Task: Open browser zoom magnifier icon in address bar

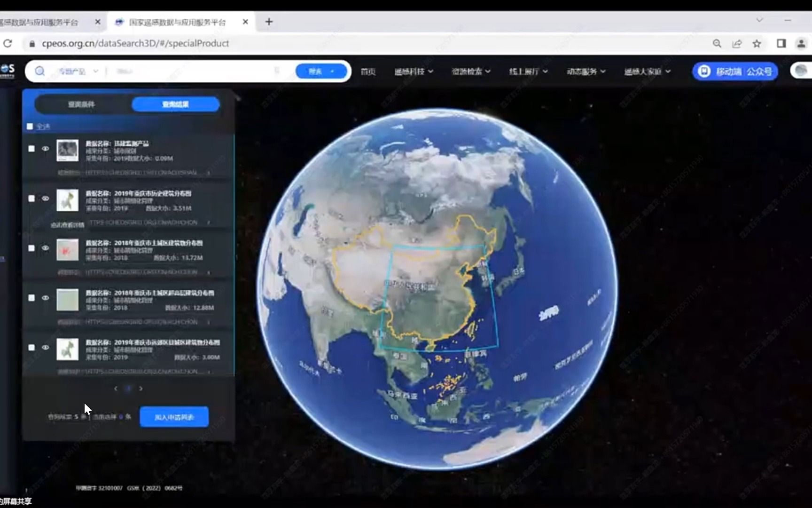Action: 717,43
